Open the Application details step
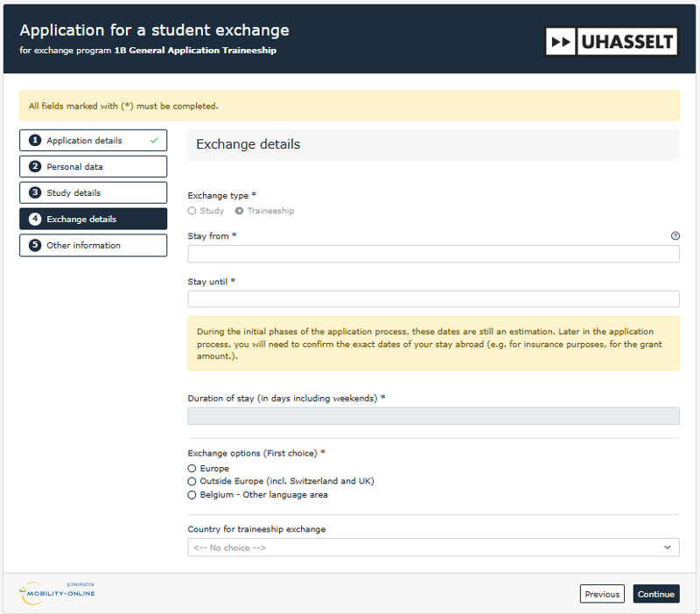Viewport: 700px width, 614px height. pos(84,140)
